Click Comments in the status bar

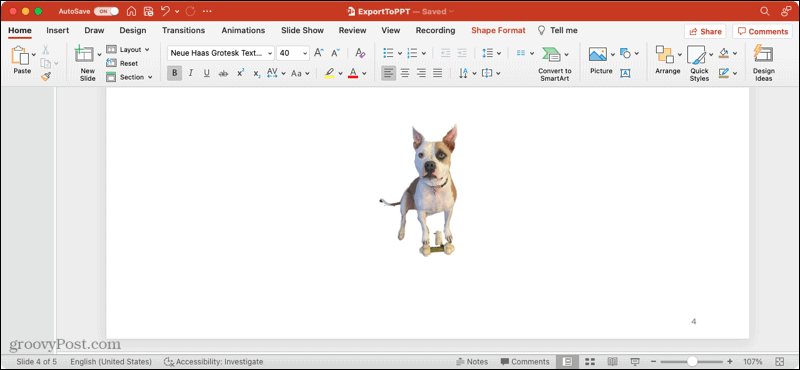coord(524,361)
